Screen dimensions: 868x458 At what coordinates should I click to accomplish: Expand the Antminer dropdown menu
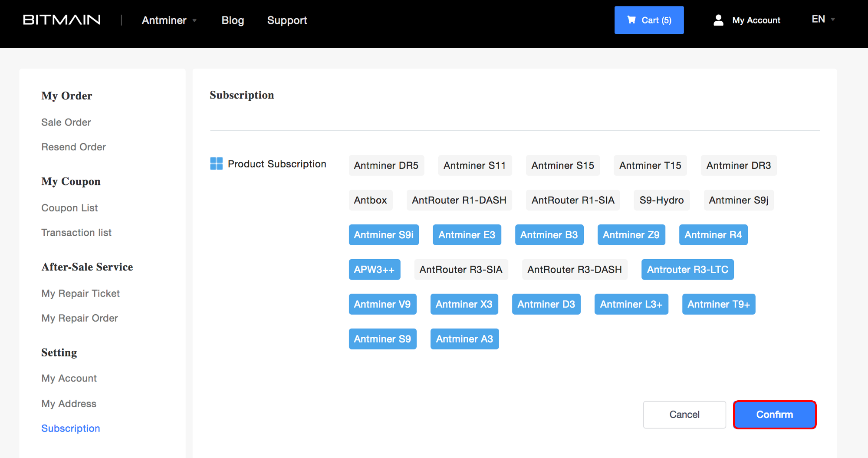click(x=169, y=20)
